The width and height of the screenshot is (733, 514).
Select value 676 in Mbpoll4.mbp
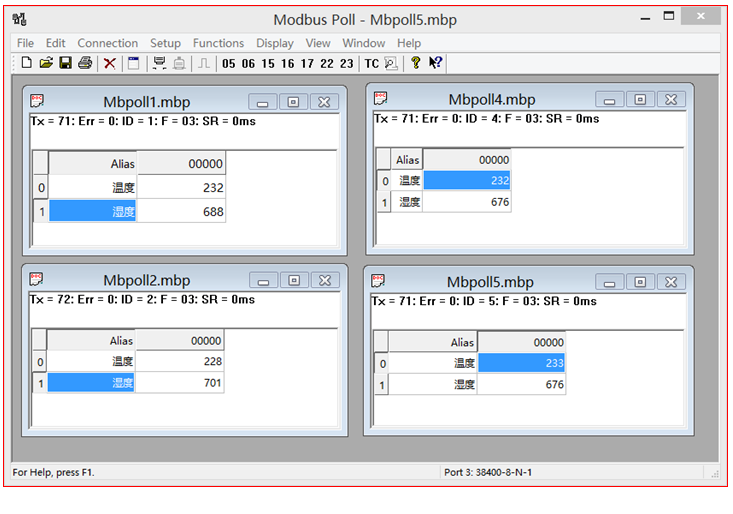click(x=467, y=202)
